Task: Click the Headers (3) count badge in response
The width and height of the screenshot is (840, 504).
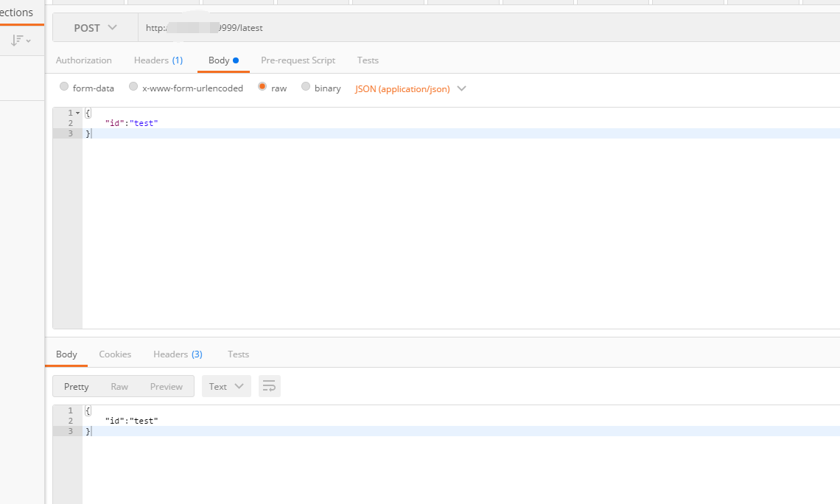Action: [198, 354]
